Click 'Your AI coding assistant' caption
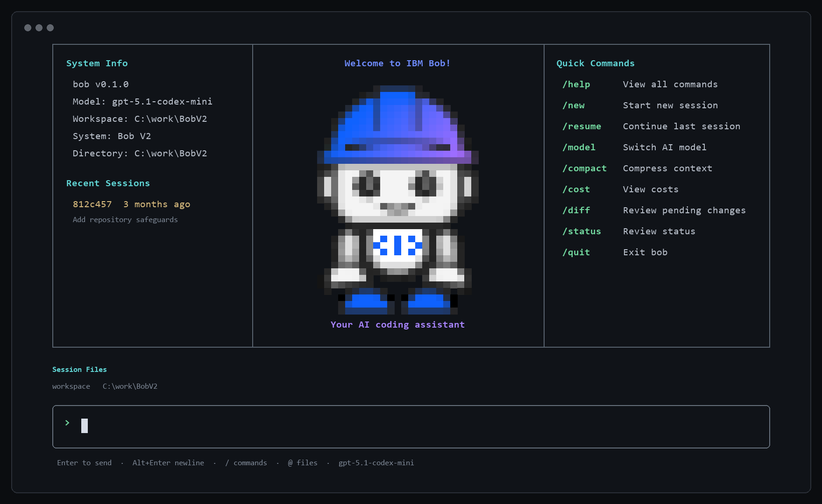822x504 pixels. point(397,325)
